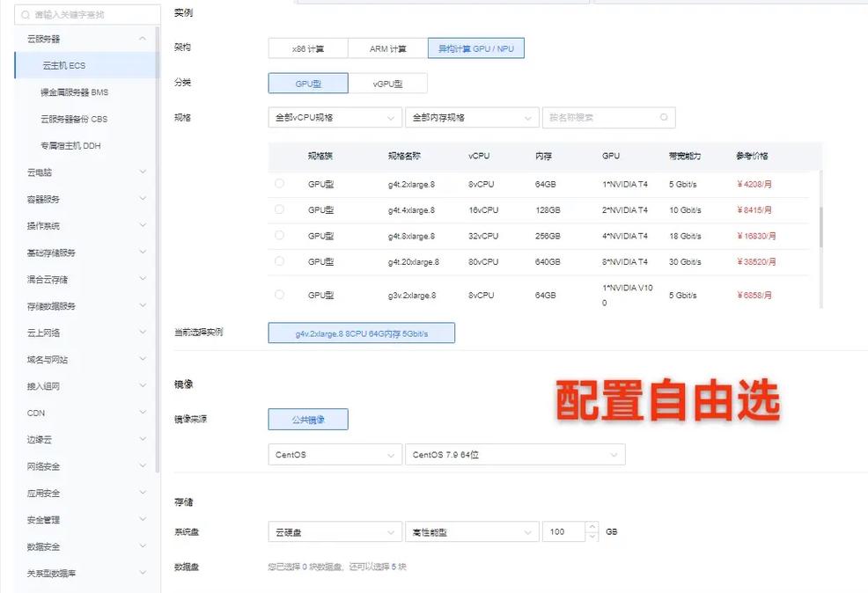Select the 异构计算 GPU / NPU tab
This screenshot has width=868, height=593.
point(476,48)
